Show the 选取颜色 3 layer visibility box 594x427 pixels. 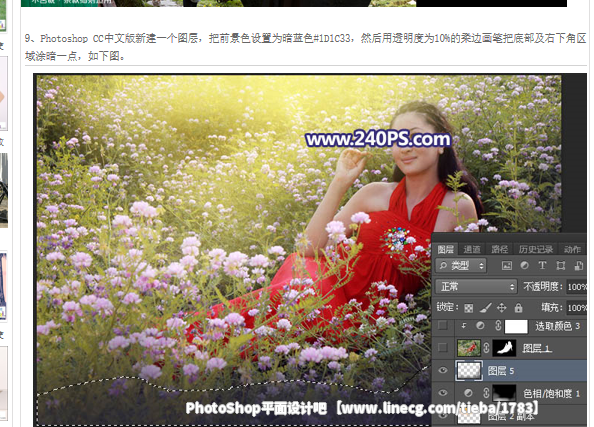tap(442, 325)
